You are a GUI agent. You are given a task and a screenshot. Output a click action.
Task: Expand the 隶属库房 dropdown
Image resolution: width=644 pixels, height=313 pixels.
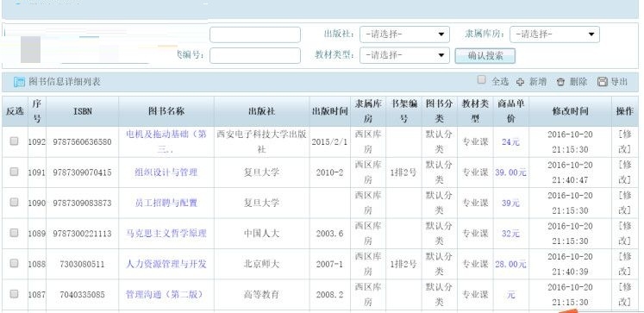tap(554, 34)
